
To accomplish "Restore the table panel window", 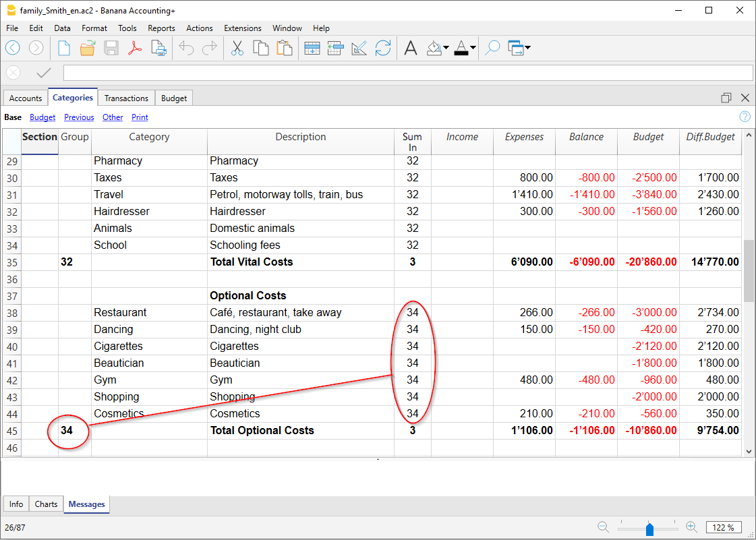I will pyautogui.click(x=726, y=98).
